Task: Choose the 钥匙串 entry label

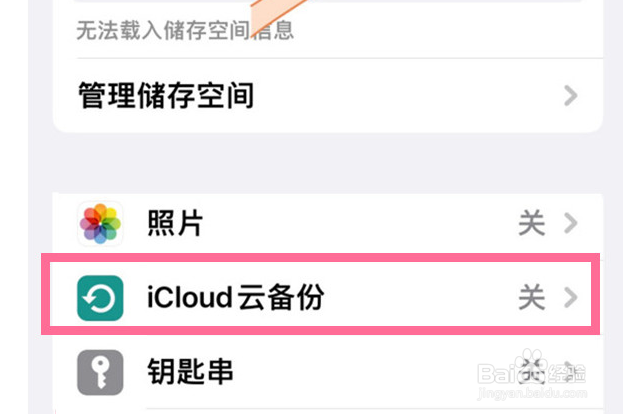Action: tap(190, 373)
